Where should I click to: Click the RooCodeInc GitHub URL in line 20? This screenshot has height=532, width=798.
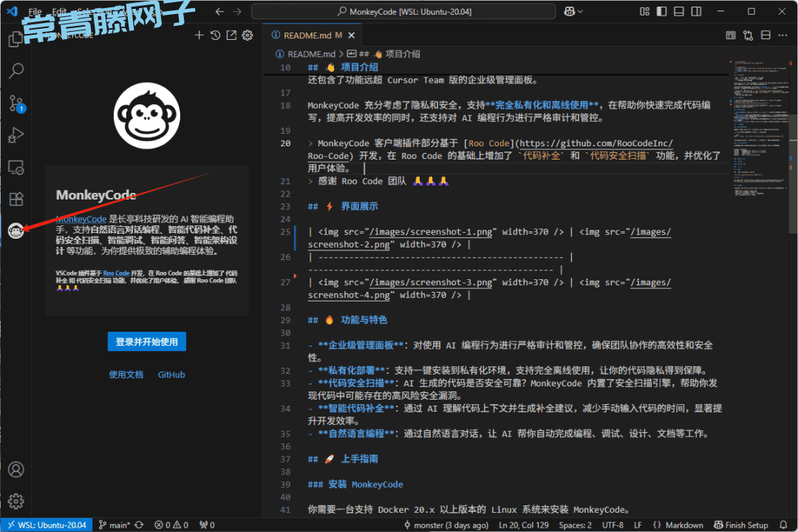pyautogui.click(x=596, y=143)
